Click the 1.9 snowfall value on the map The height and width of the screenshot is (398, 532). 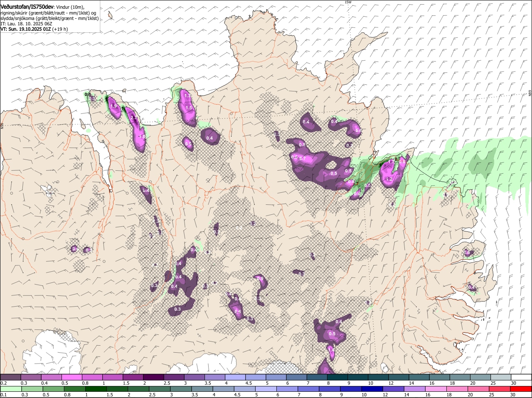(113, 107)
